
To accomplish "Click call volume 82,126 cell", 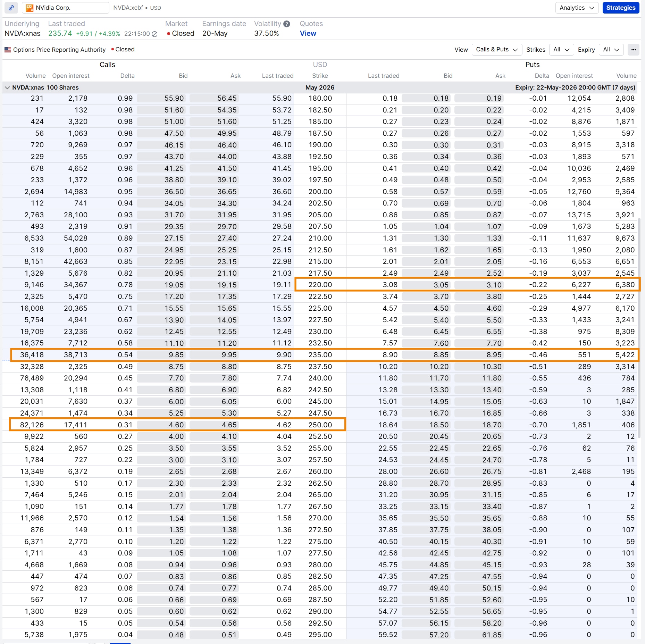I will click(x=32, y=425).
